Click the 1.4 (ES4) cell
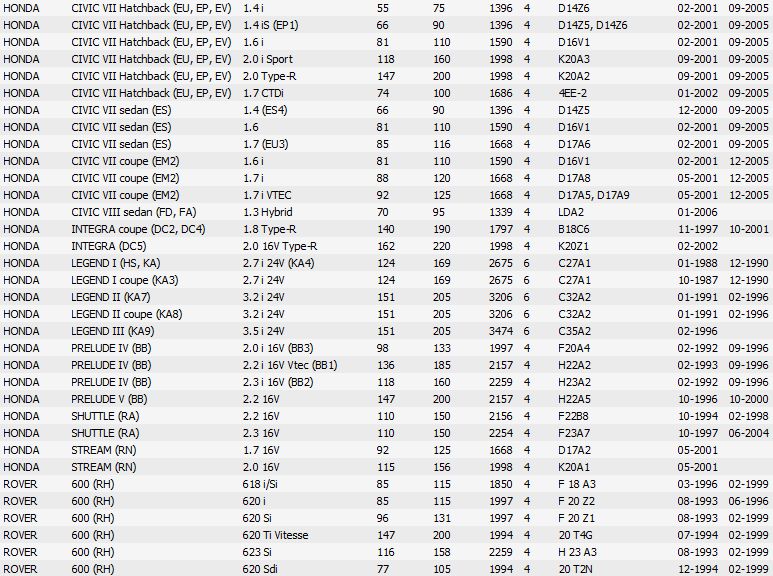 (265, 110)
